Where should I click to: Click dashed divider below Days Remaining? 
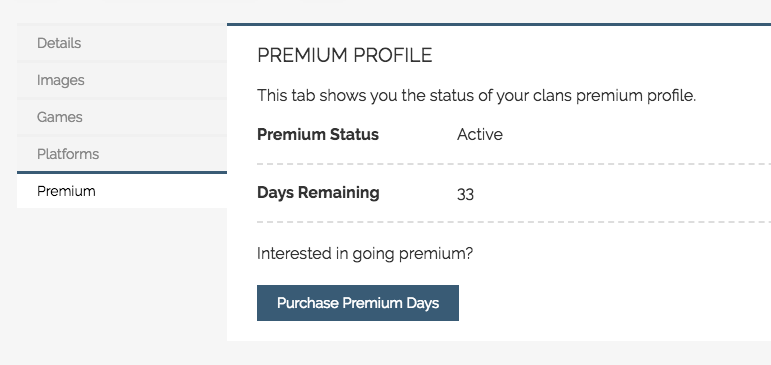(x=514, y=222)
